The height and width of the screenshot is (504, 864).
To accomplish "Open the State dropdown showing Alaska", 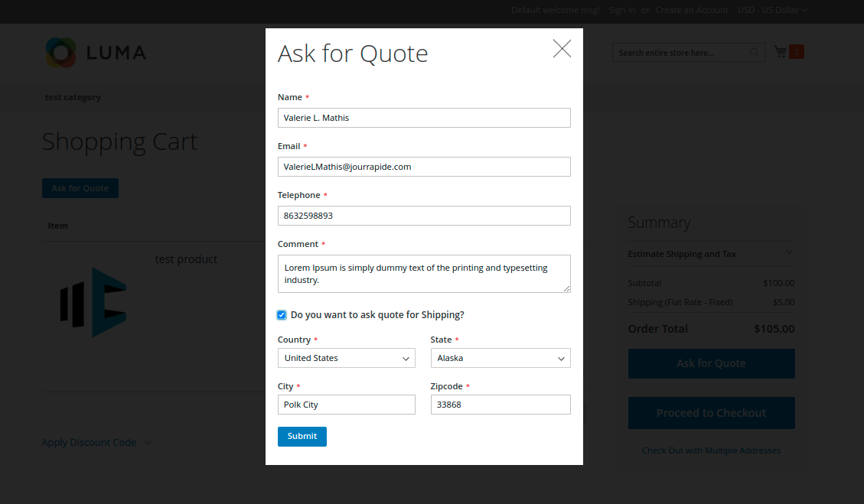I will pos(500,358).
